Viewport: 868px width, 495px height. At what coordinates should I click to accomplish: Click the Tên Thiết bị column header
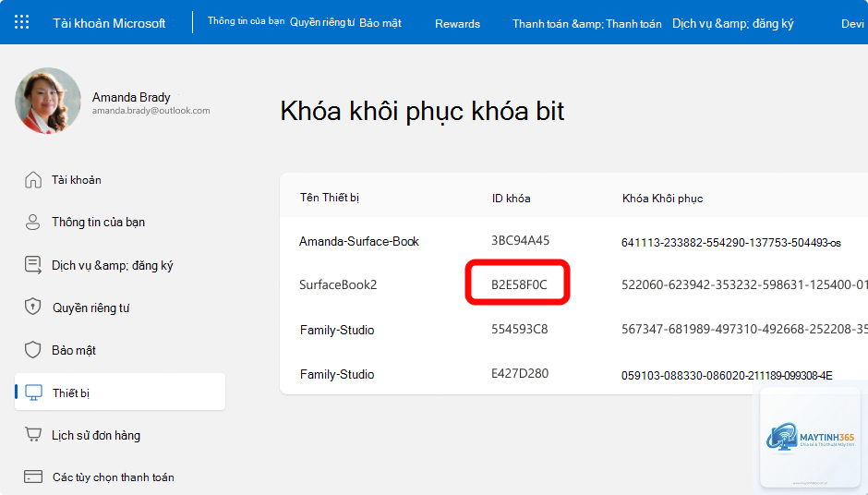point(330,198)
